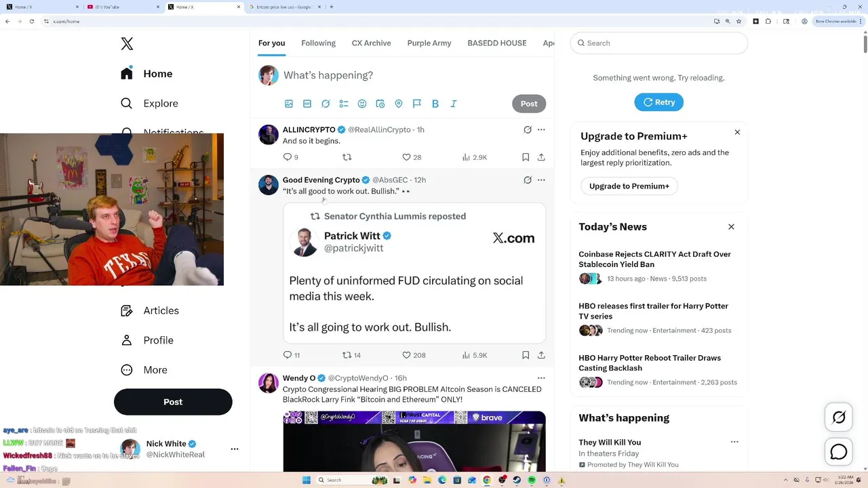
Task: Click the Retry button
Action: [x=658, y=102]
